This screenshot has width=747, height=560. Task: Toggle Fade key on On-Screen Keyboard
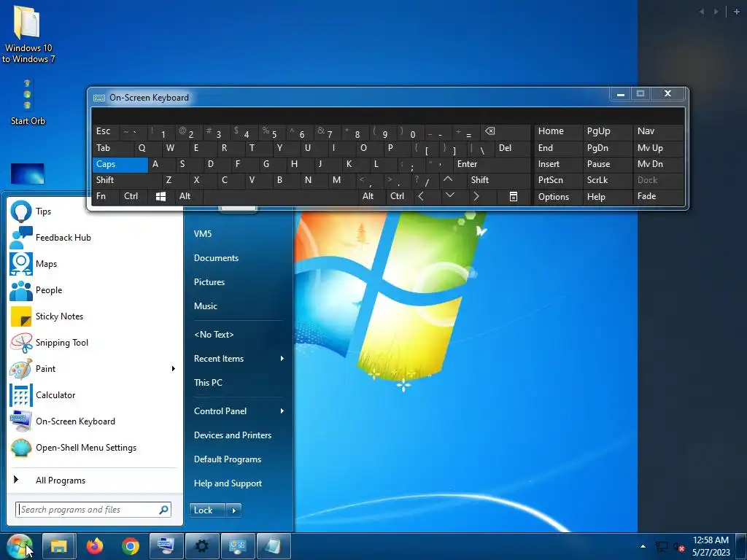pyautogui.click(x=659, y=196)
